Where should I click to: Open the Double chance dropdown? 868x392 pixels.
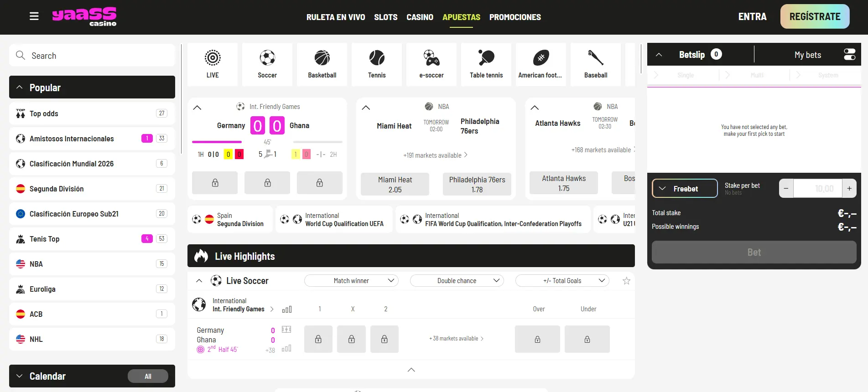(457, 280)
